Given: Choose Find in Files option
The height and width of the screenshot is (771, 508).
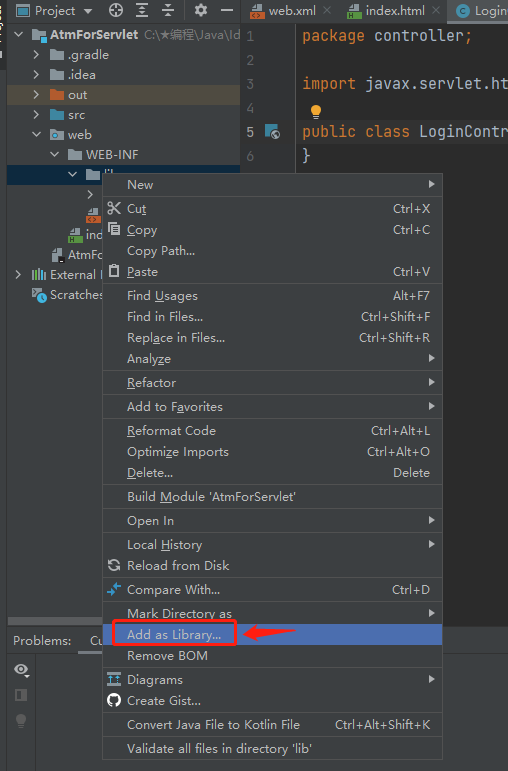Looking at the screenshot, I should tap(272, 317).
